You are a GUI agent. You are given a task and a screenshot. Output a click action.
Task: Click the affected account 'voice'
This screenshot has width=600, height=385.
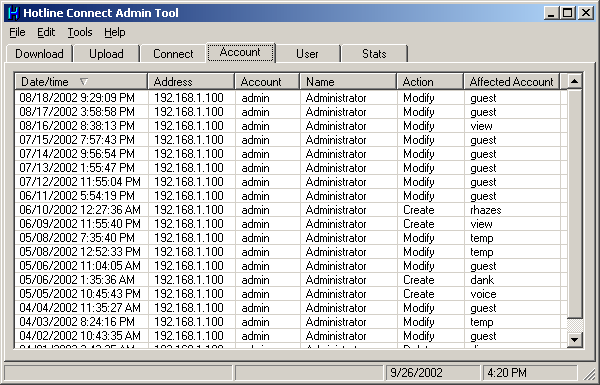pyautogui.click(x=483, y=294)
